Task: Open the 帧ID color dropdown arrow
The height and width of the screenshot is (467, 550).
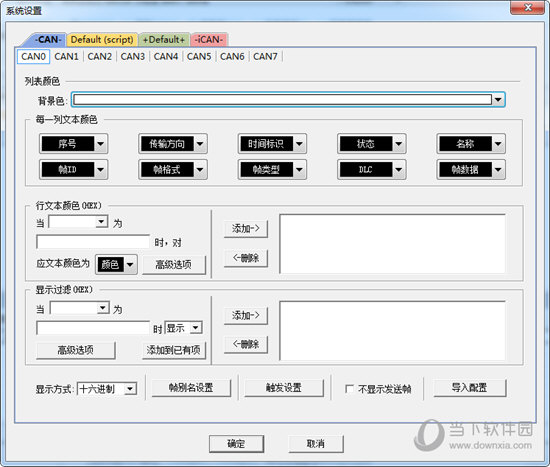Action: (101, 169)
